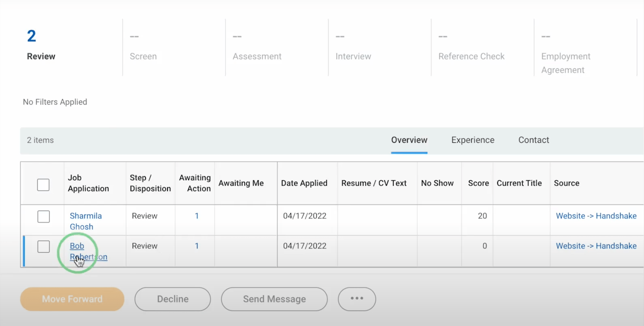Open the Interview pipeline stage
This screenshot has width=644, height=326.
click(353, 56)
